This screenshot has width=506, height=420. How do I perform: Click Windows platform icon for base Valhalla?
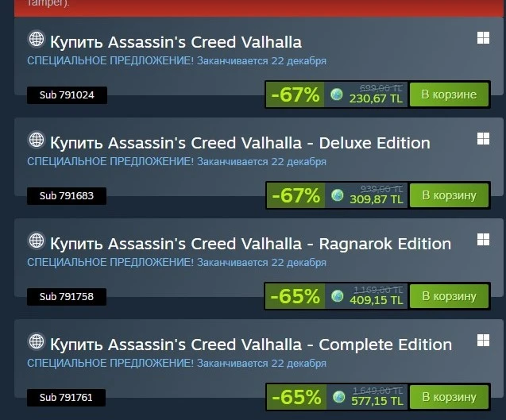coord(483,38)
